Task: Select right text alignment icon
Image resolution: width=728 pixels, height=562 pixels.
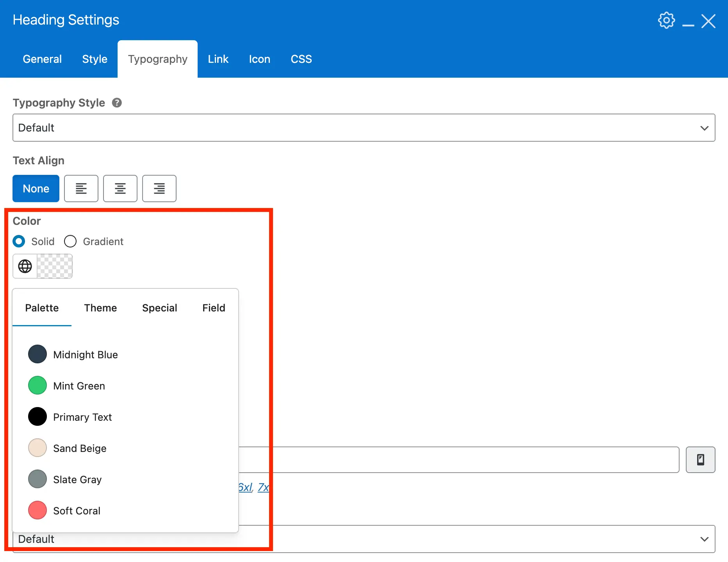Action: pos(159,189)
